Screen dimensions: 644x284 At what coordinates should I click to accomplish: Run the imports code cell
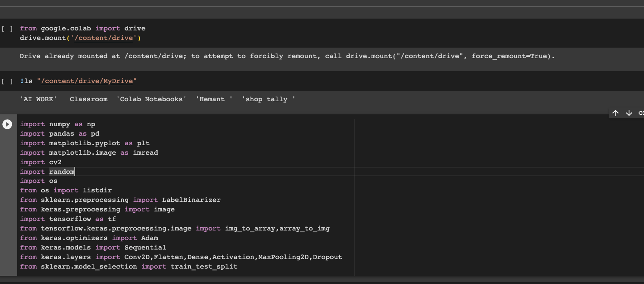tap(7, 124)
